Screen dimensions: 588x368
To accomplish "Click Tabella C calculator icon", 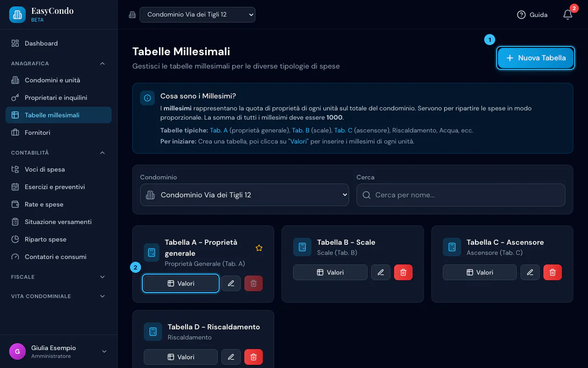I will click(452, 247).
